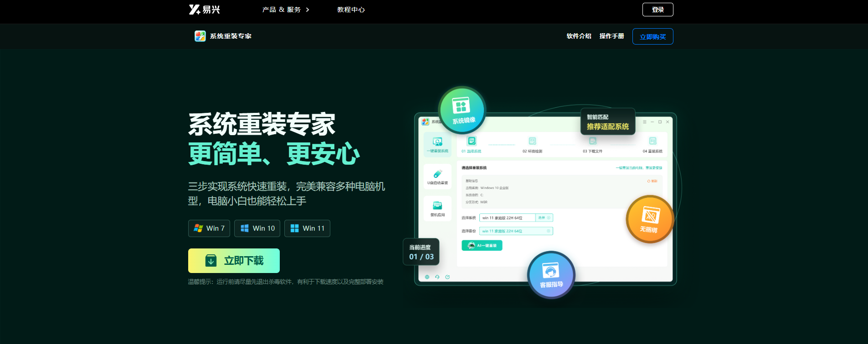Open the 教程中心 menu item

coord(351,10)
